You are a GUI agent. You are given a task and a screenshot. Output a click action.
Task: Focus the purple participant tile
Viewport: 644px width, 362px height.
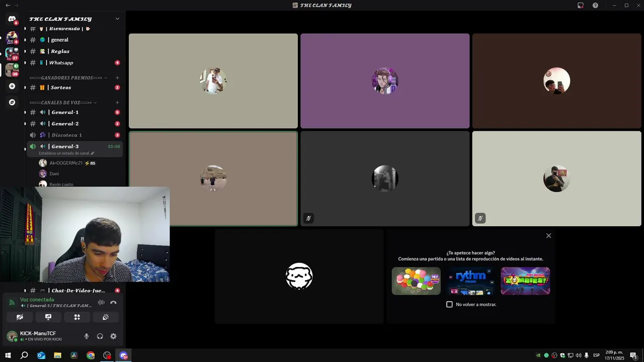point(385,81)
